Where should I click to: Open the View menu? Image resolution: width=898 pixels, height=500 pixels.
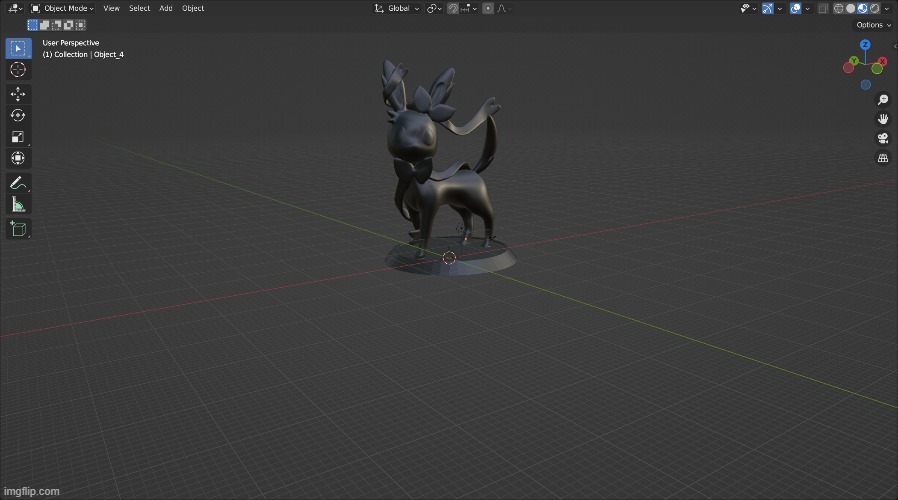point(111,8)
